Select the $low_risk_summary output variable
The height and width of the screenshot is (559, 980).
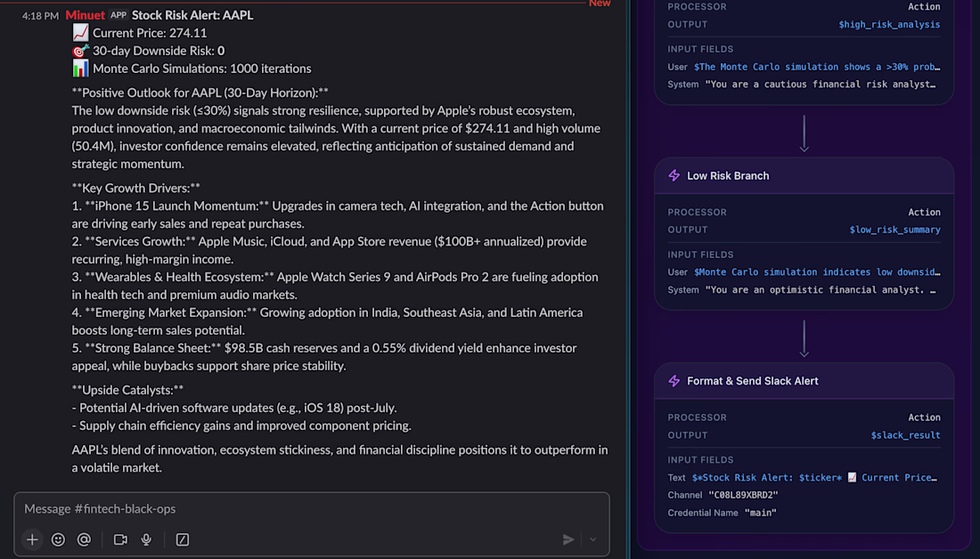click(894, 230)
